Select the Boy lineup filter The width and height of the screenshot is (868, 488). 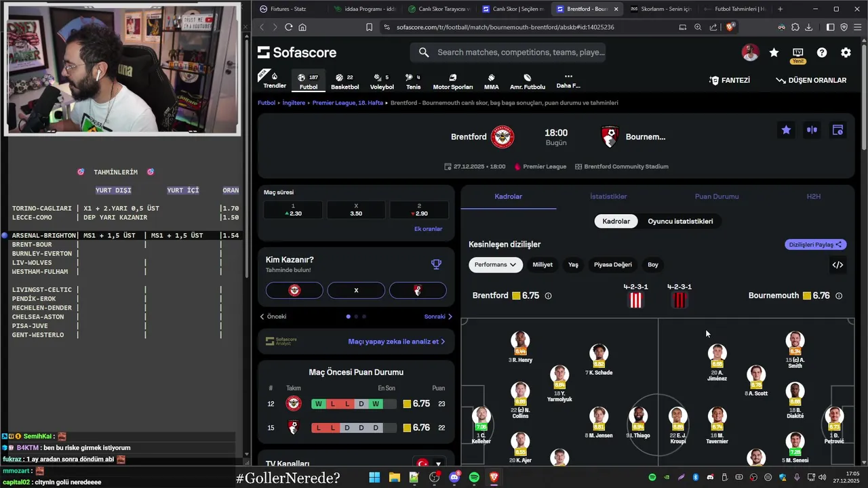tap(653, 265)
